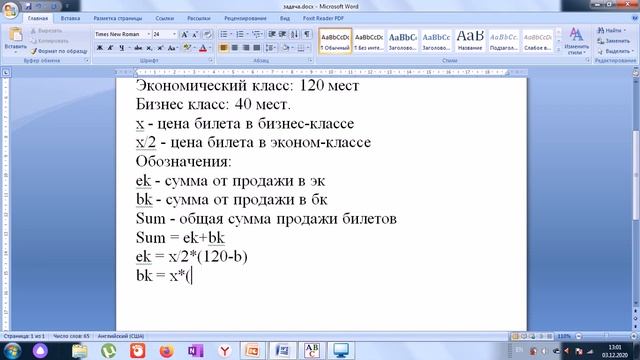Apply the Обычный (Normal) style
640x360 pixels.
pyautogui.click(x=335, y=41)
